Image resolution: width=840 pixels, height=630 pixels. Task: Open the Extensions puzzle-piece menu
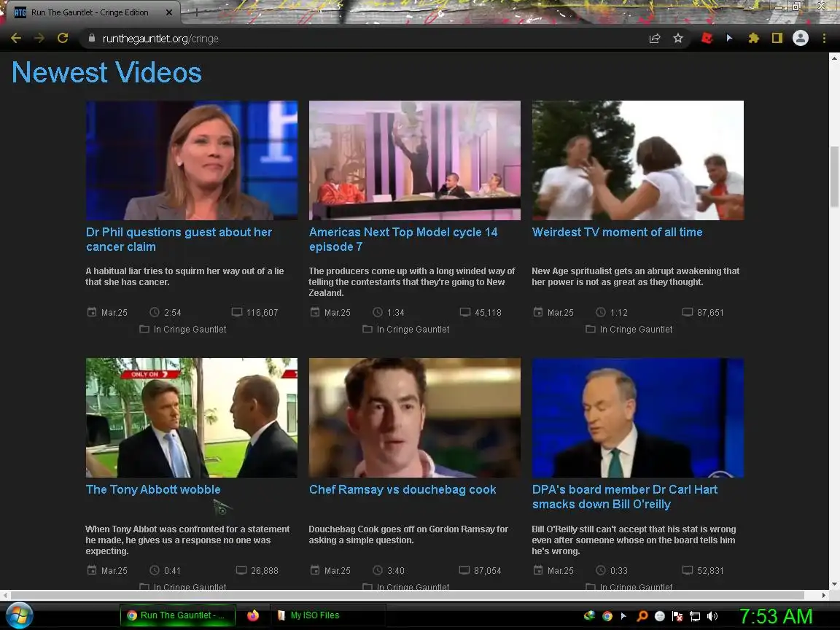tap(754, 38)
